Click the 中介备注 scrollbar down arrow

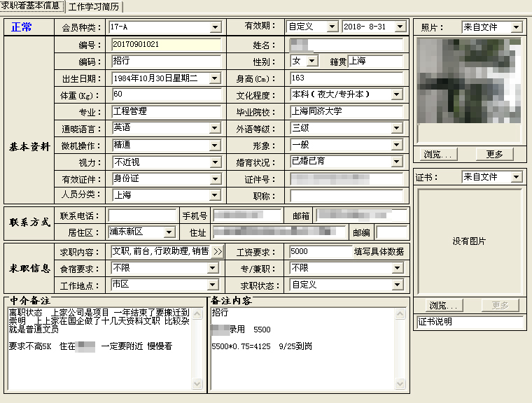click(x=197, y=383)
